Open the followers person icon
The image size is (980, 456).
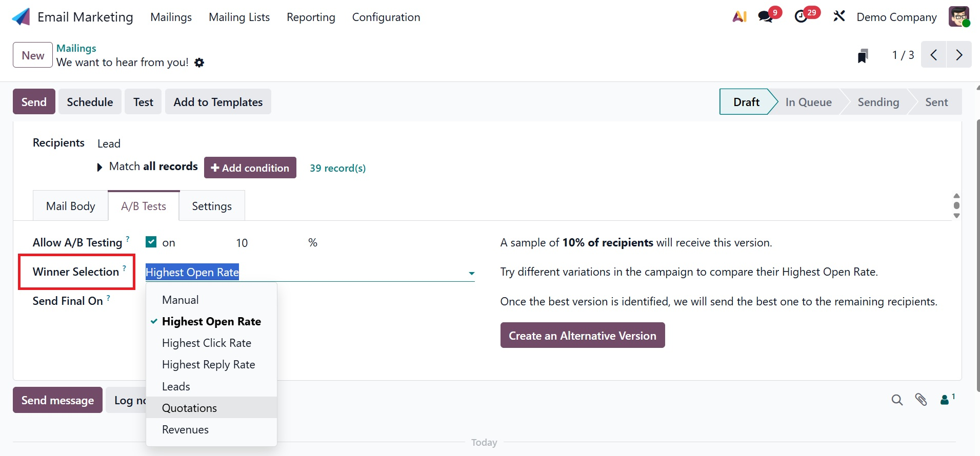pyautogui.click(x=945, y=400)
